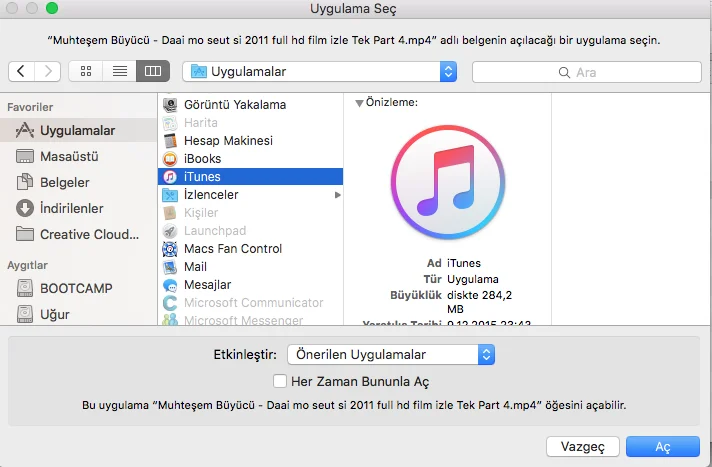Select the BOOTCAMP device
Image resolution: width=712 pixels, height=467 pixels.
pos(78,288)
